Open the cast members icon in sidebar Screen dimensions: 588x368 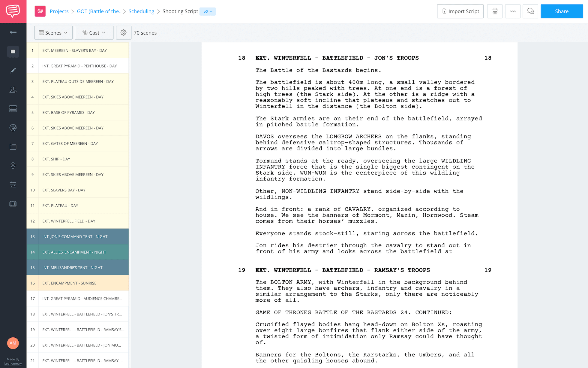[x=13, y=90]
